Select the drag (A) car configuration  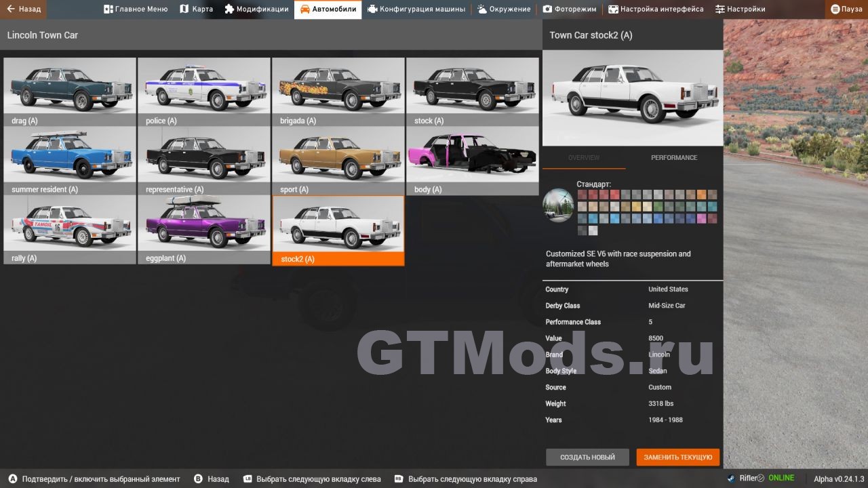pos(70,92)
